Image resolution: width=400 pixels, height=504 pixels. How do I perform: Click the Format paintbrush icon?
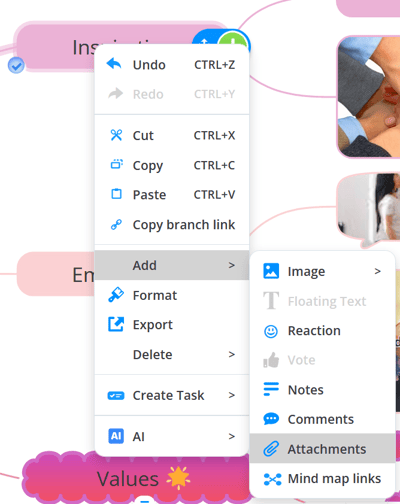pyautogui.click(x=116, y=295)
